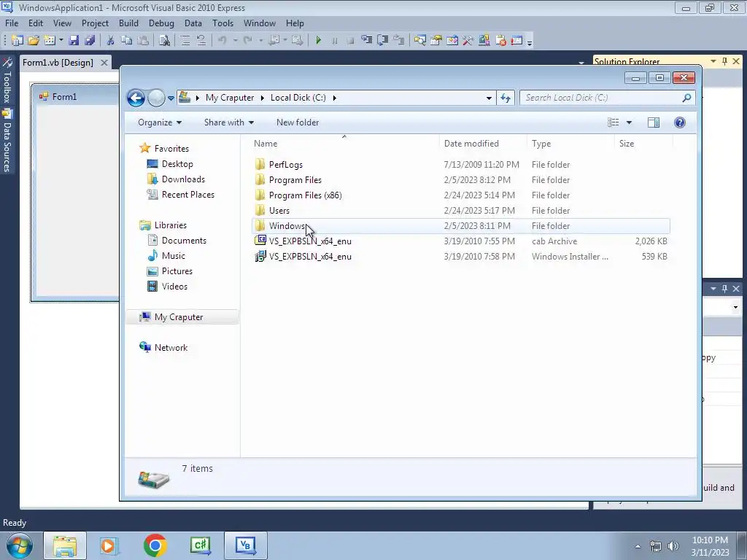Image resolution: width=747 pixels, height=560 pixels.
Task: Click the Toolbox wrench and hammer icon
Action: click(468, 41)
